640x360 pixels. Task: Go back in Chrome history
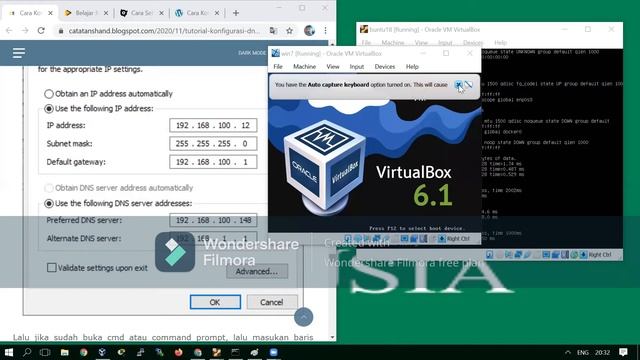click(x=9, y=31)
